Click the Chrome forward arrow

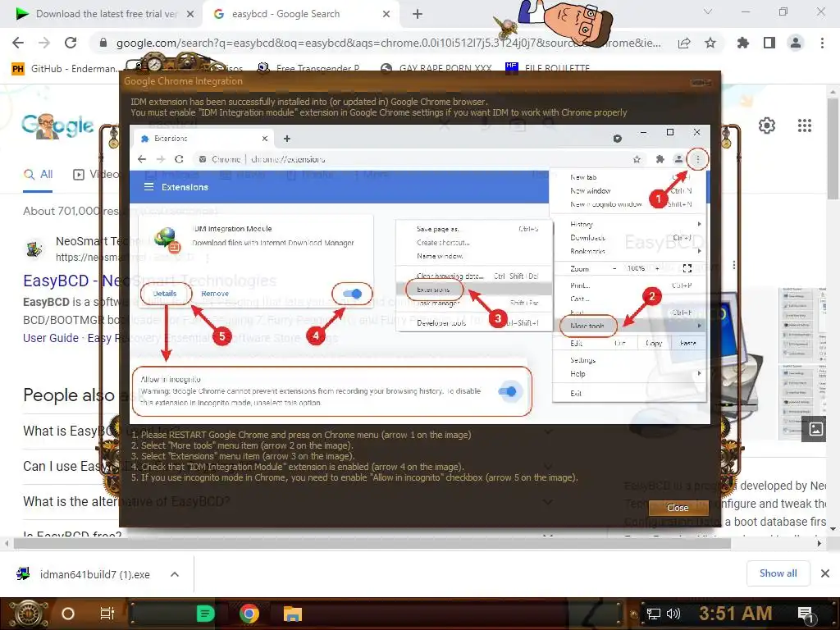44,43
